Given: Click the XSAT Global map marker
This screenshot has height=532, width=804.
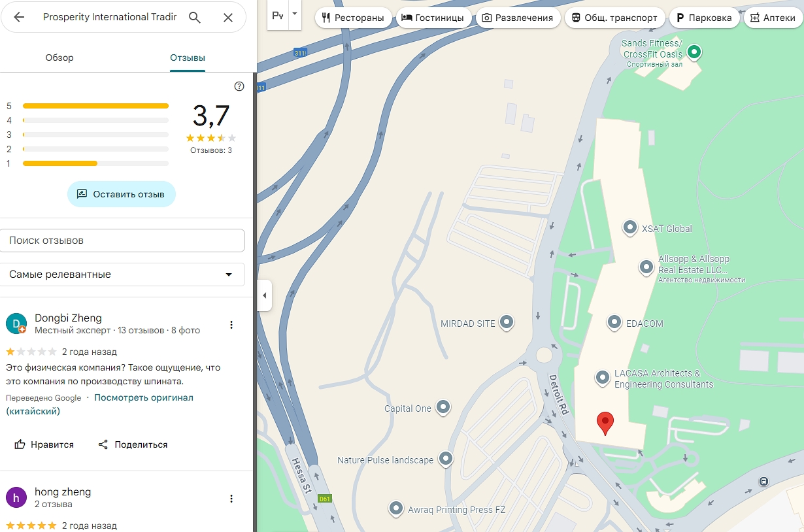Looking at the screenshot, I should pyautogui.click(x=629, y=227).
